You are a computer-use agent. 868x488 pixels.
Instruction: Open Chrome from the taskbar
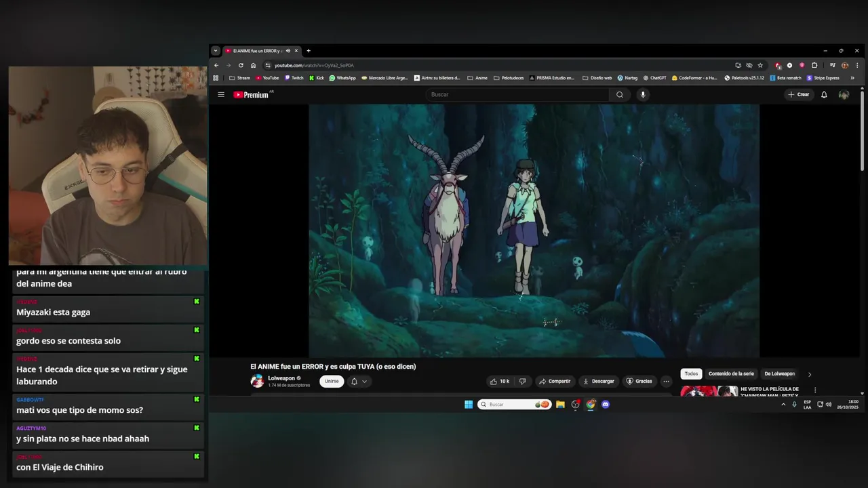(x=591, y=405)
